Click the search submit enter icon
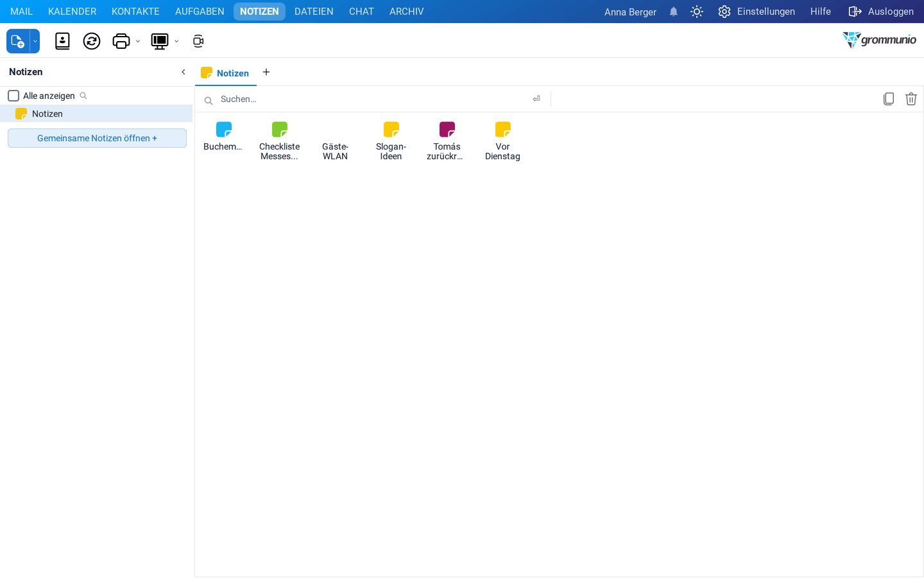Screen dimensions: 924x578 click(536, 99)
